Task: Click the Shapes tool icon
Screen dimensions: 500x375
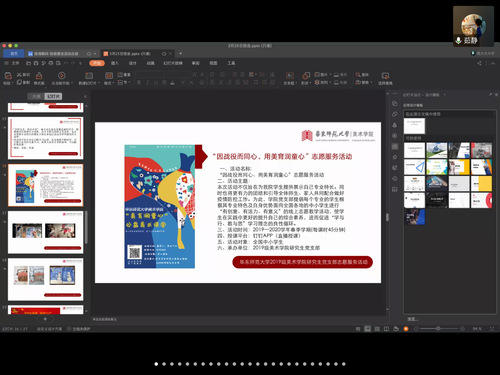Action: tap(306, 76)
